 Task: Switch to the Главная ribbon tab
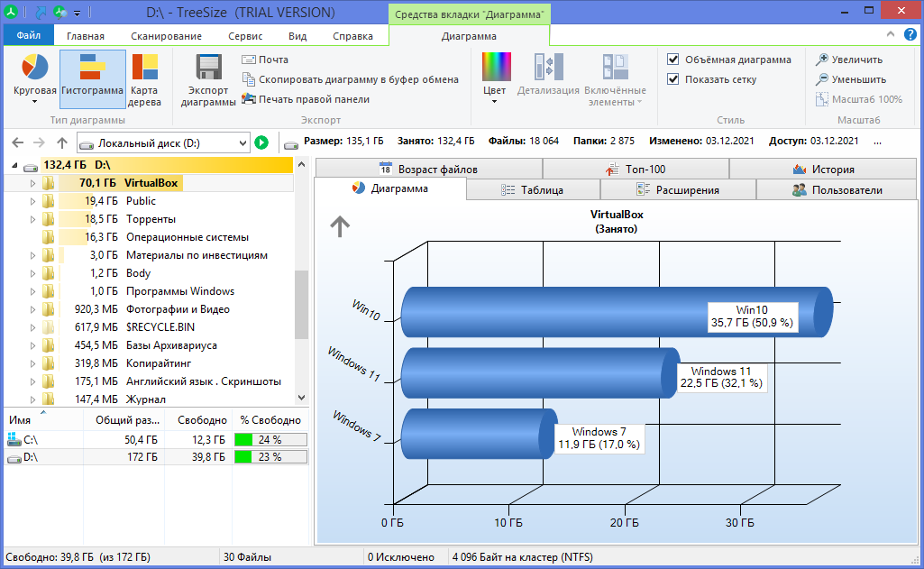(85, 36)
